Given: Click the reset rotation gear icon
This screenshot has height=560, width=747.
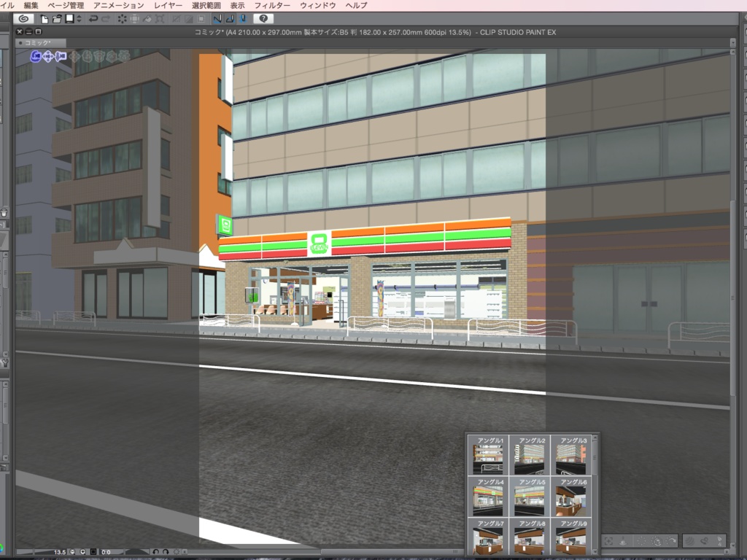Looking at the screenshot, I should click(177, 552).
